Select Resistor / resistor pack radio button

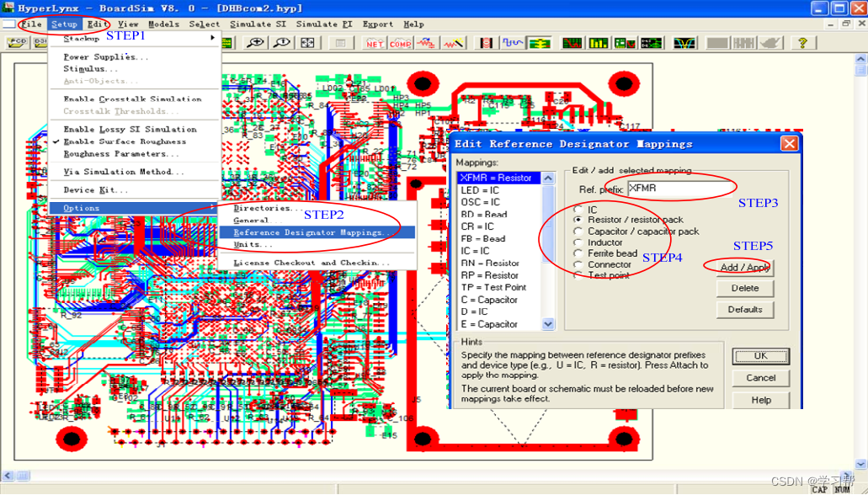coord(578,220)
